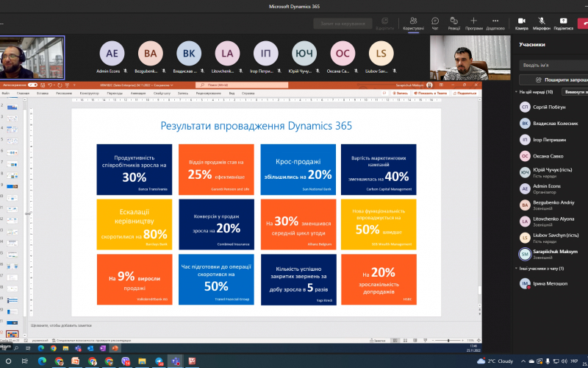The image size is (588, 368).
Task: Toggle the Камера camera
Action: point(522,24)
